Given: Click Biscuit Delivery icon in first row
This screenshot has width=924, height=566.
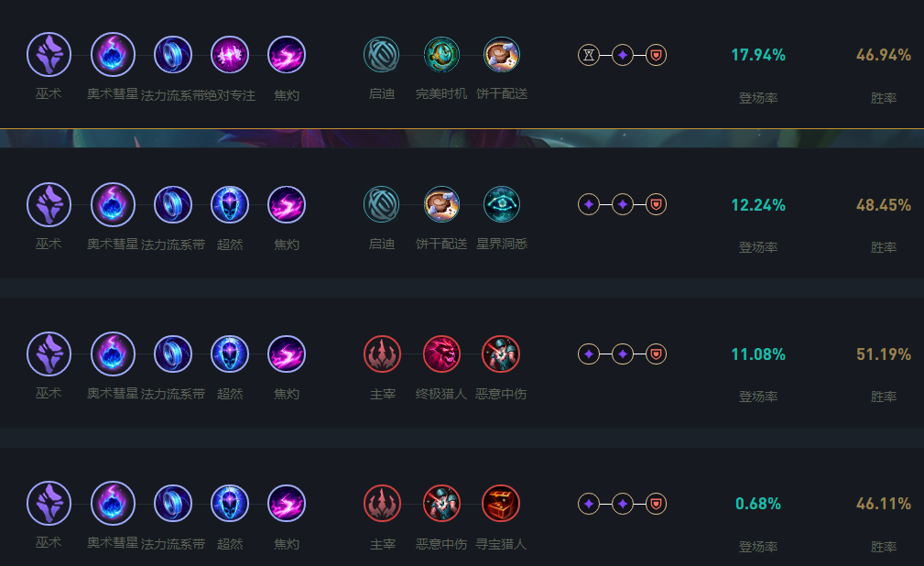Looking at the screenshot, I should tap(502, 55).
